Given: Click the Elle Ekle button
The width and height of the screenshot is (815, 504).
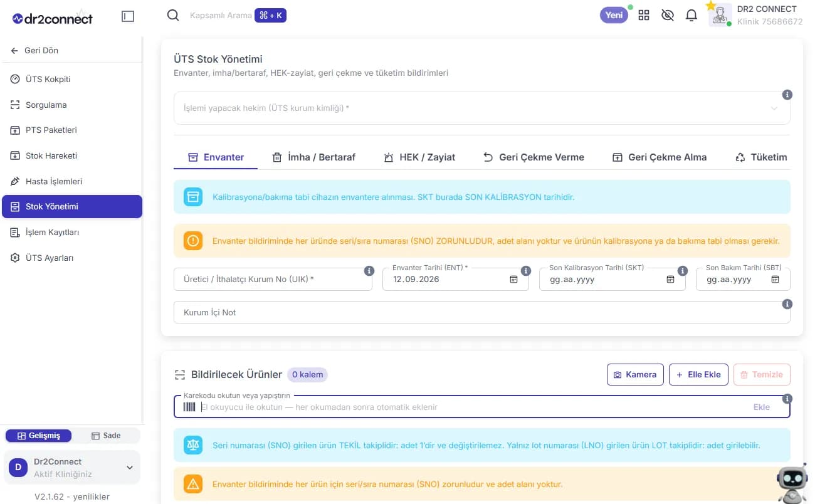Looking at the screenshot, I should (698, 374).
